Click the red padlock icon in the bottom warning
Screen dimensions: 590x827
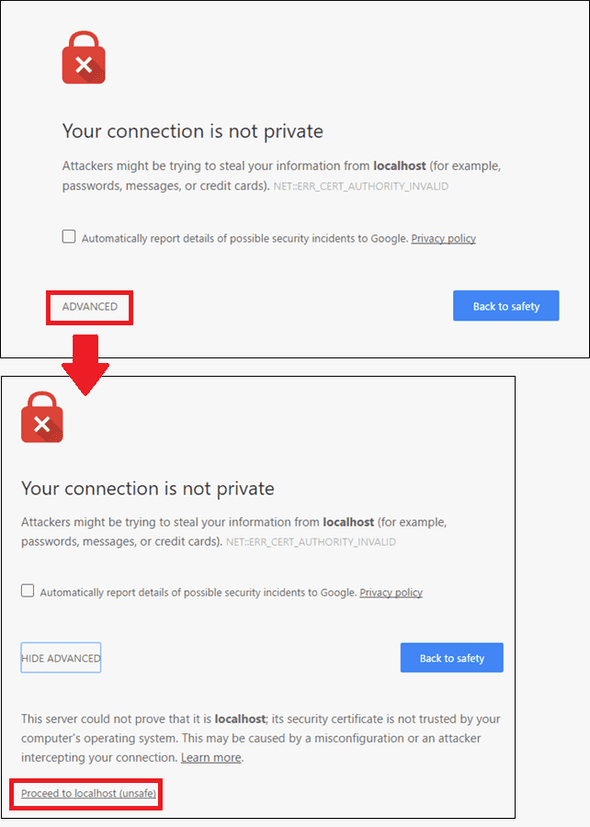point(41,417)
